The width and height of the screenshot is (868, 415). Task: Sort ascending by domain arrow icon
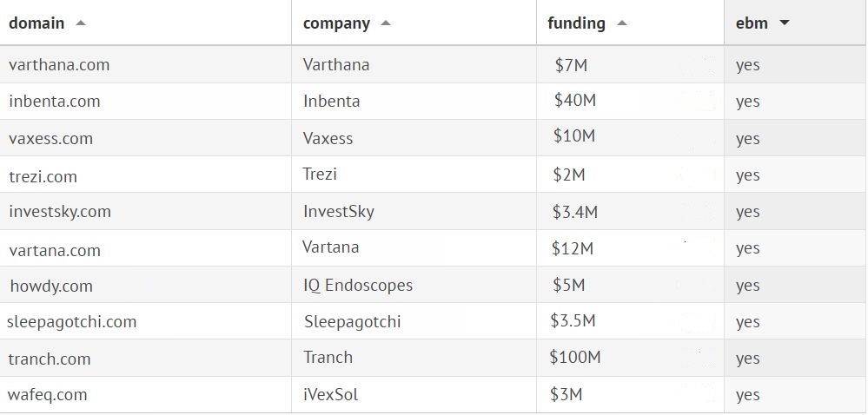(x=81, y=23)
